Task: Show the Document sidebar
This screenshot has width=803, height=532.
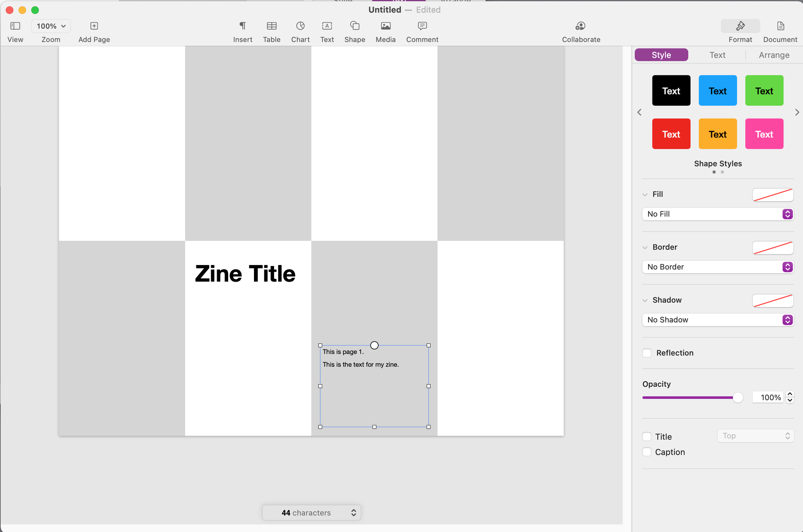Action: (x=780, y=30)
